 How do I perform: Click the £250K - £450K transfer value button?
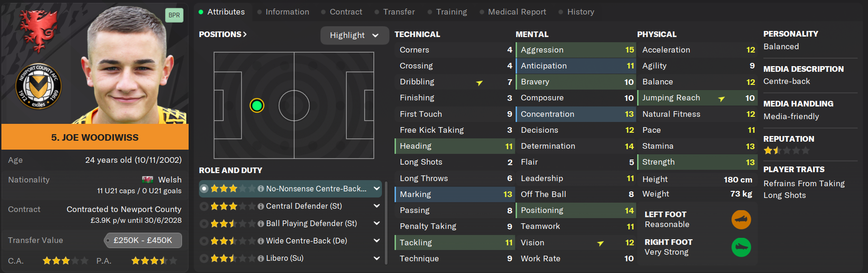[x=143, y=240]
